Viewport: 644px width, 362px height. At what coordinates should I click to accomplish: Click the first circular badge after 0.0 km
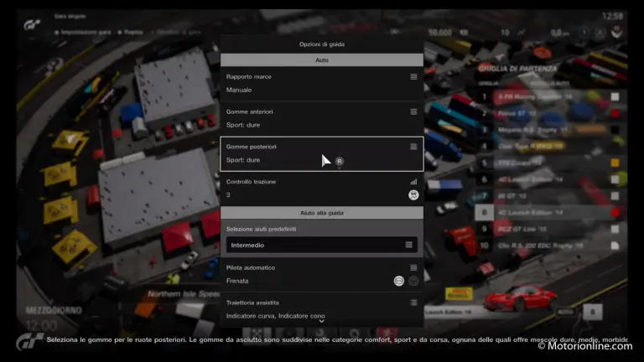pos(584,32)
